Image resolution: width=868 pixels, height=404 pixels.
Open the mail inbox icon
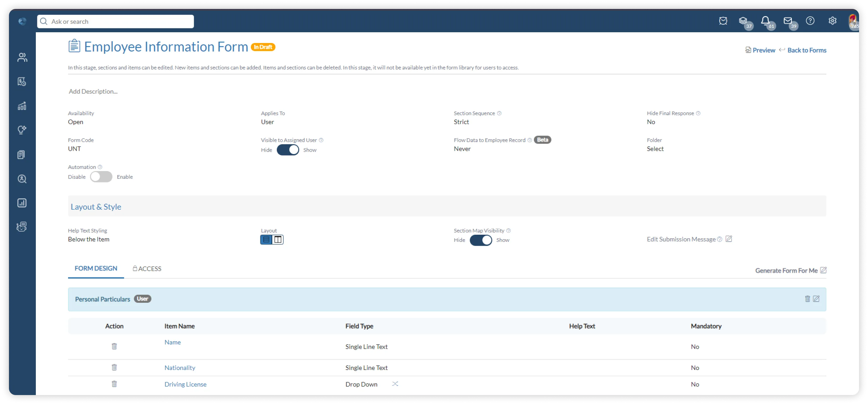787,21
